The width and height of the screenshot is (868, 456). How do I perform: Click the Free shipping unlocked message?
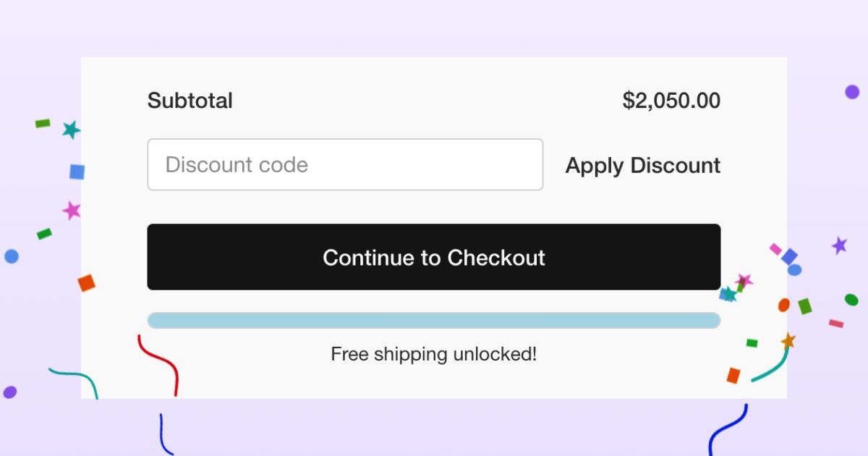[x=434, y=354]
